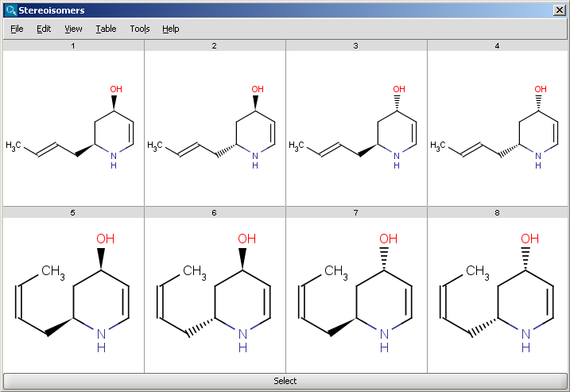Select stereoisomer structure 2
This screenshot has width=570, height=392.
point(215,129)
